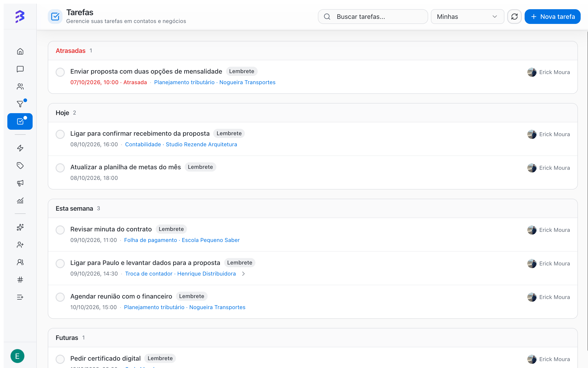
Task: Open 'Troca de contador · Henrique Distribuidora' link
Action: tap(180, 273)
